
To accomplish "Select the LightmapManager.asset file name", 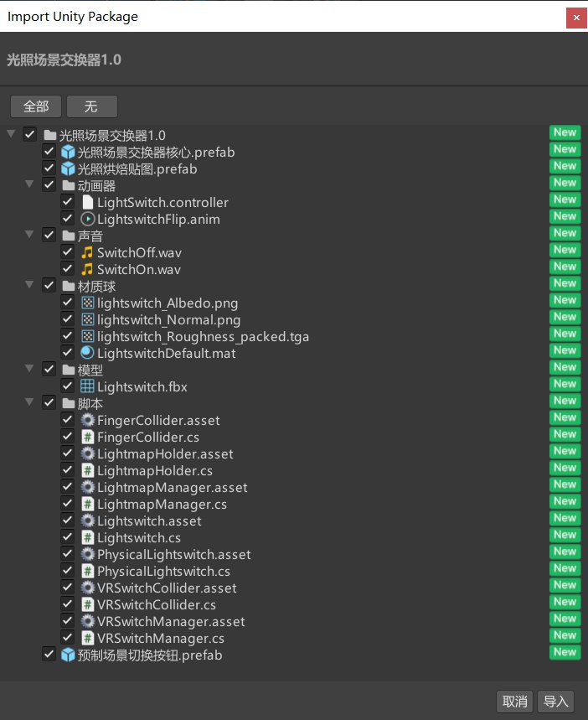I will click(173, 487).
